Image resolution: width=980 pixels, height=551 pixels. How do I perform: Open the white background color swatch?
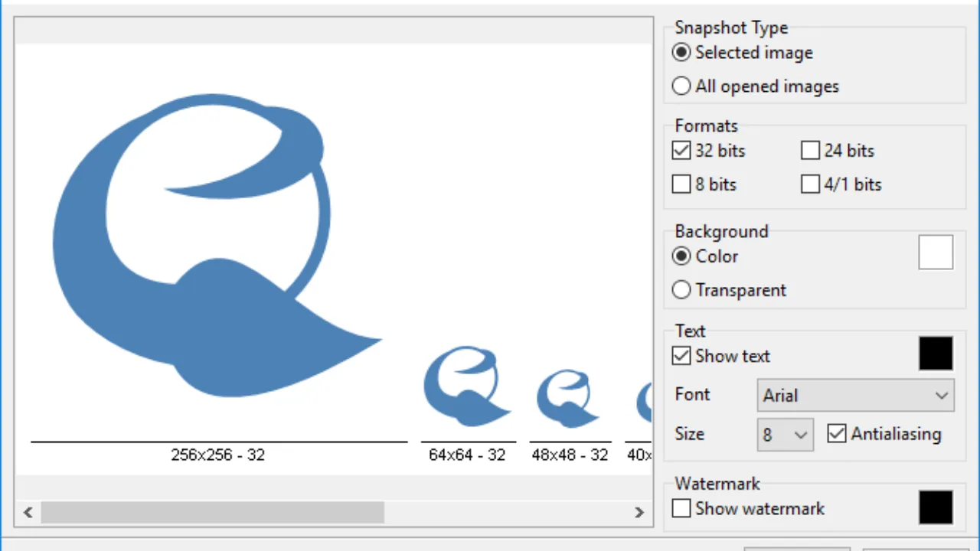point(936,253)
